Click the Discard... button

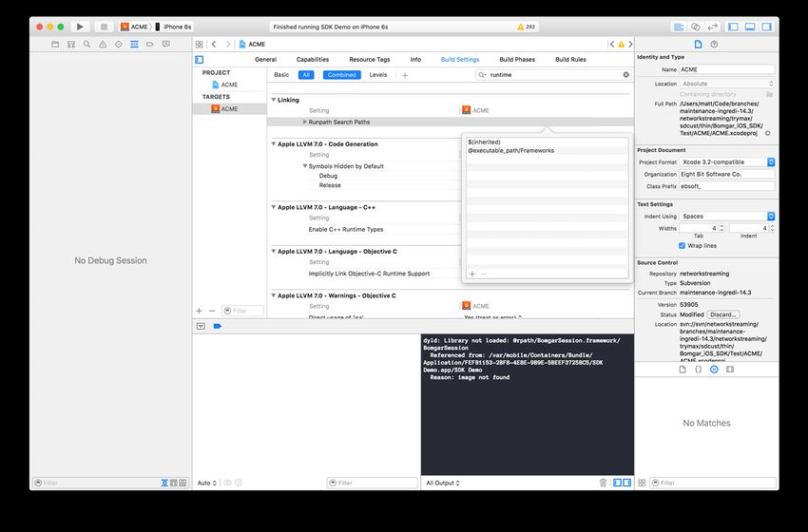[x=723, y=314]
